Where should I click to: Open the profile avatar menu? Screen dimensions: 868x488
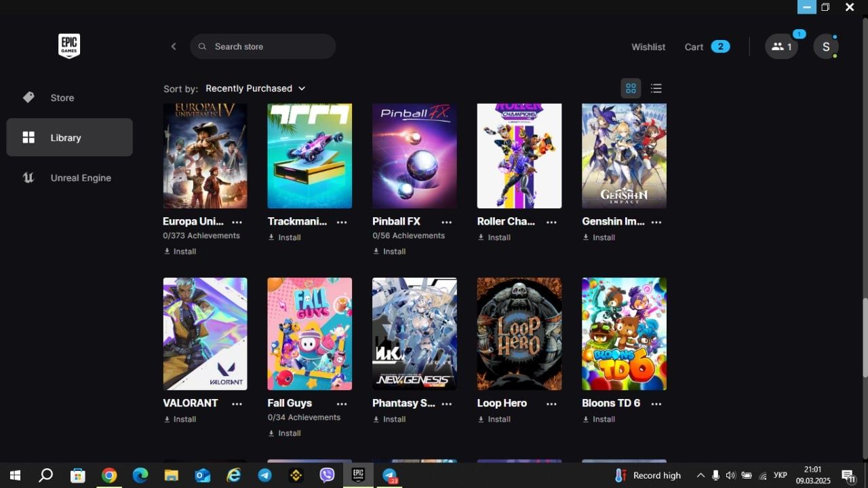[x=826, y=47]
